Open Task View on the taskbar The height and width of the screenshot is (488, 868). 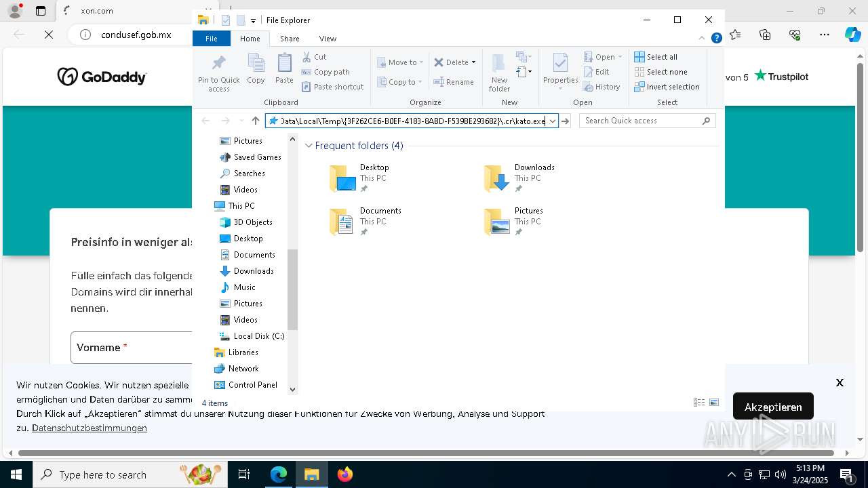244,474
